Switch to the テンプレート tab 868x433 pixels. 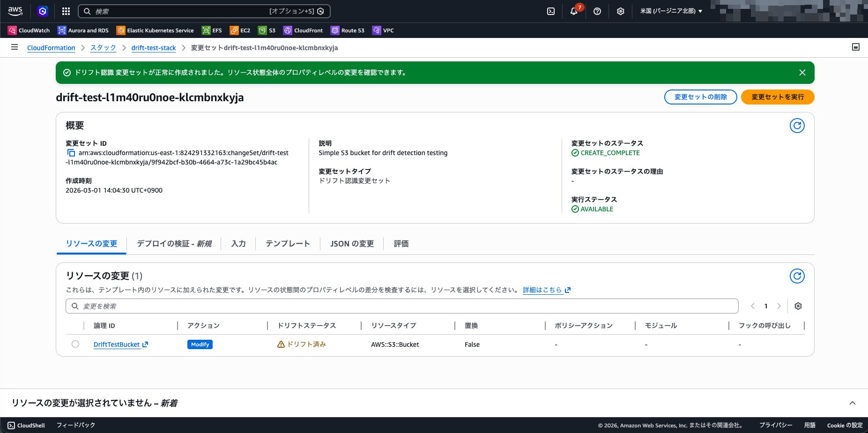pos(288,244)
